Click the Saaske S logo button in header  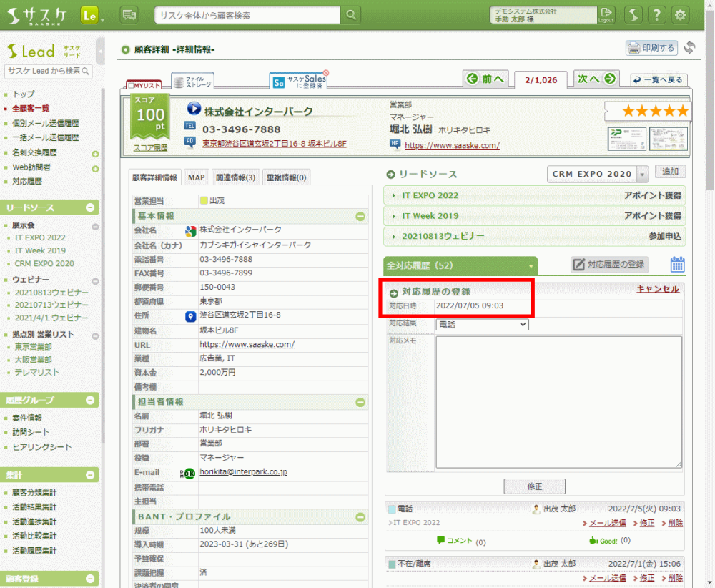coord(633,15)
